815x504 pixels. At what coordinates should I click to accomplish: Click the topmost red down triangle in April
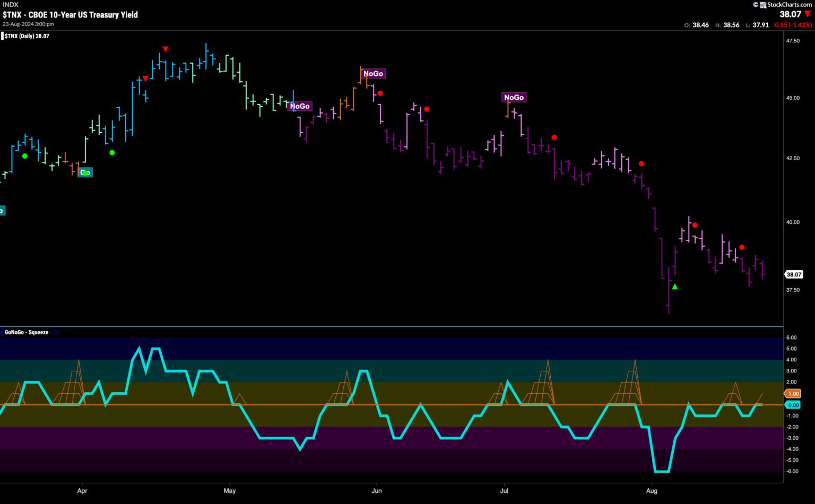coord(166,49)
